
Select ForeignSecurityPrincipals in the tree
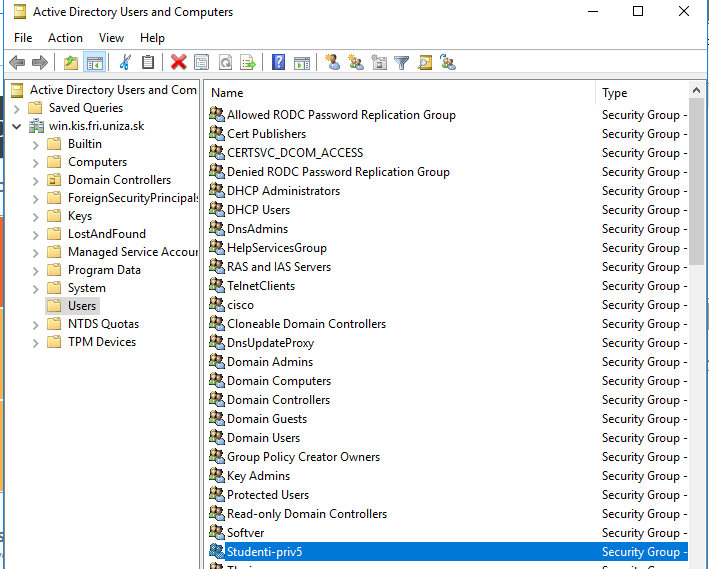click(133, 198)
